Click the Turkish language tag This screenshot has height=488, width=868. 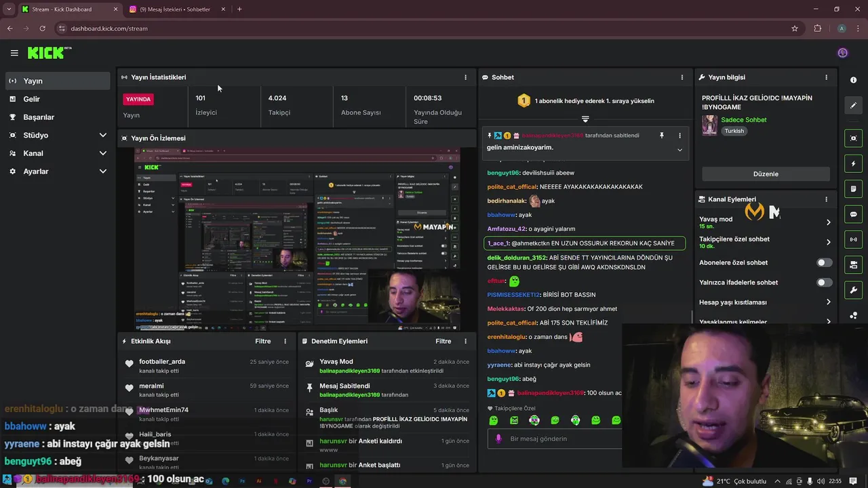click(734, 131)
